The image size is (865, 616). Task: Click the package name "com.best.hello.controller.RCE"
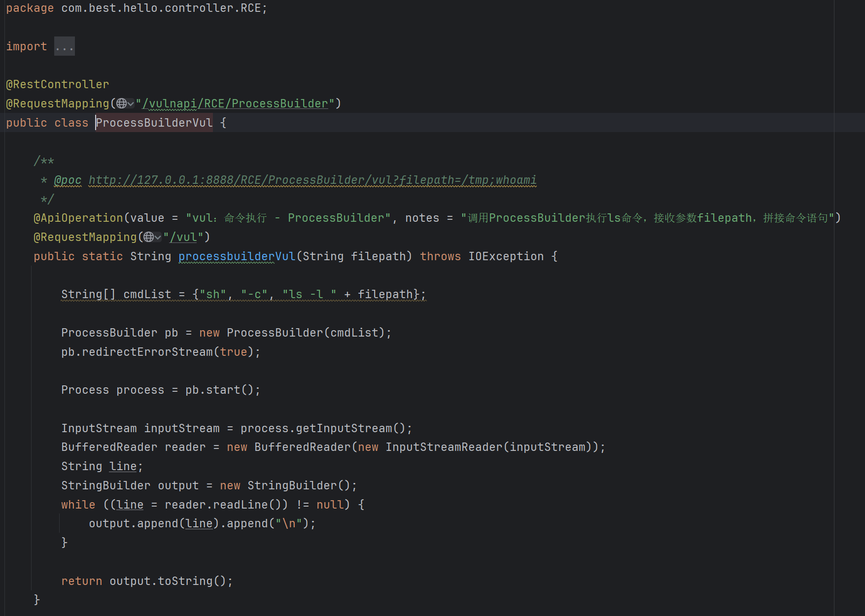(x=161, y=8)
